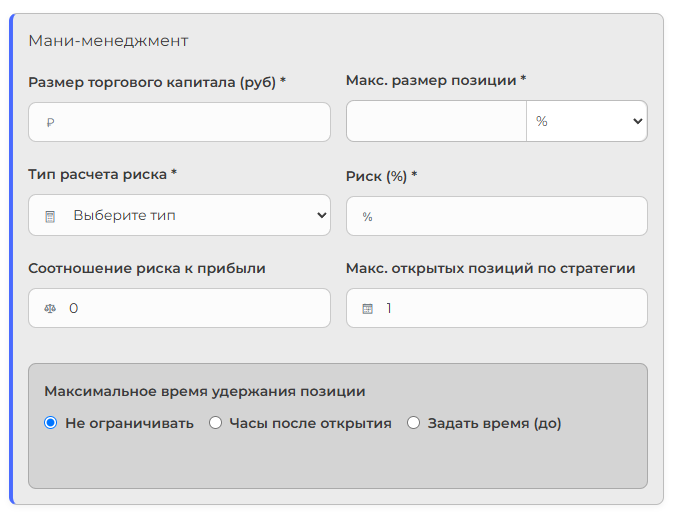Select the Часы после открытия radio option
677x515 pixels.
[x=215, y=423]
